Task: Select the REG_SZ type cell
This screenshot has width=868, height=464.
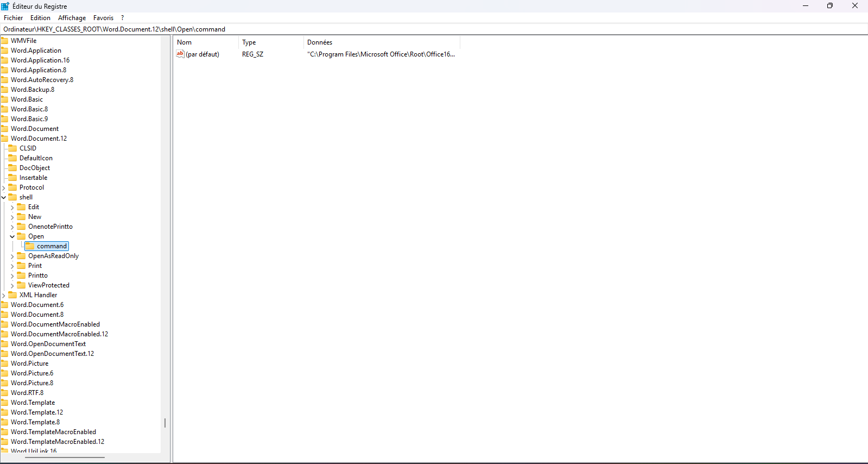Action: click(x=252, y=54)
